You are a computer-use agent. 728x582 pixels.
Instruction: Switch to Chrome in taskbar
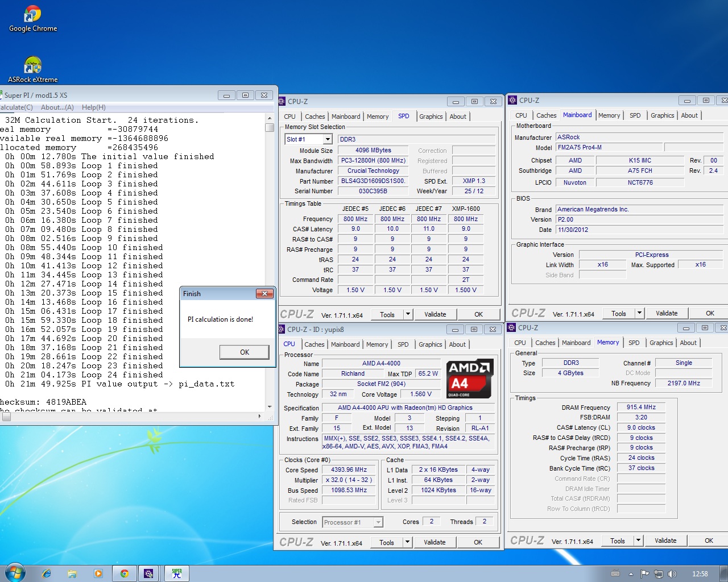[x=124, y=573]
